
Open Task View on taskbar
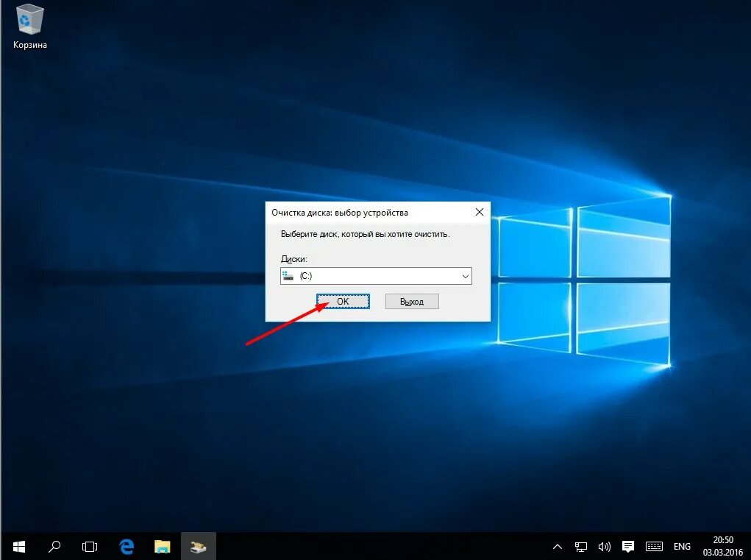pos(90,546)
